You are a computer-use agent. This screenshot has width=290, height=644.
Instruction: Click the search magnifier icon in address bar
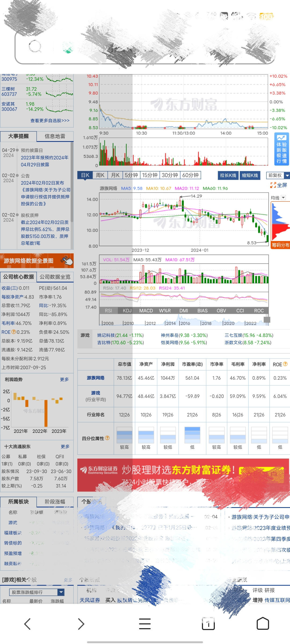[35, 46]
